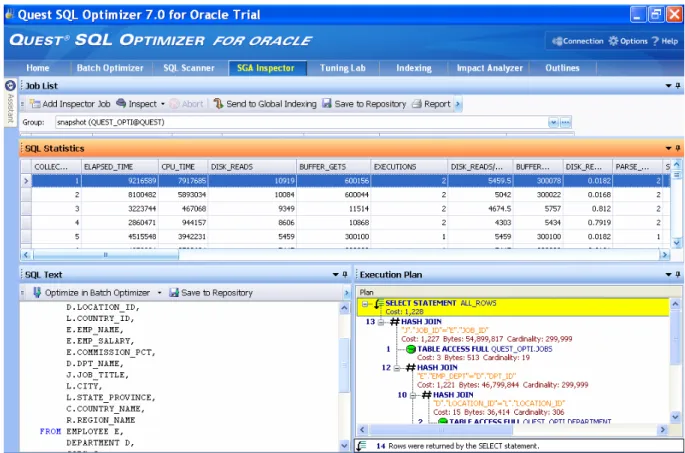Collapse HASH JOIN step 10 node
Viewport: 685px width, 453px height.
pos(413,395)
